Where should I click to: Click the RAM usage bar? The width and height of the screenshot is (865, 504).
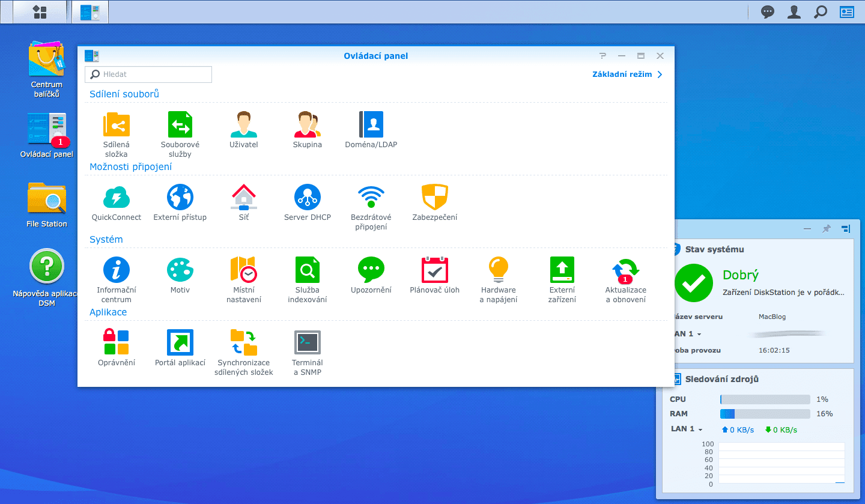765,414
